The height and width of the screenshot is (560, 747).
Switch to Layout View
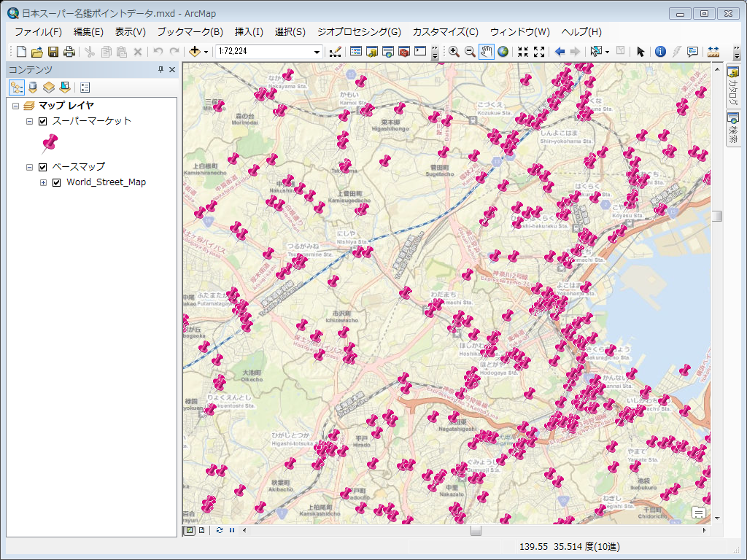click(x=202, y=530)
